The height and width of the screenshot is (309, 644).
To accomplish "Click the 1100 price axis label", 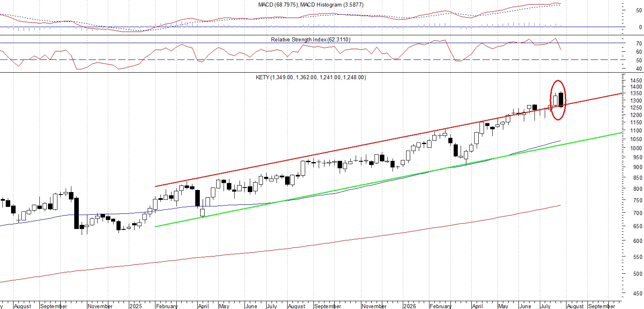I will (x=636, y=131).
